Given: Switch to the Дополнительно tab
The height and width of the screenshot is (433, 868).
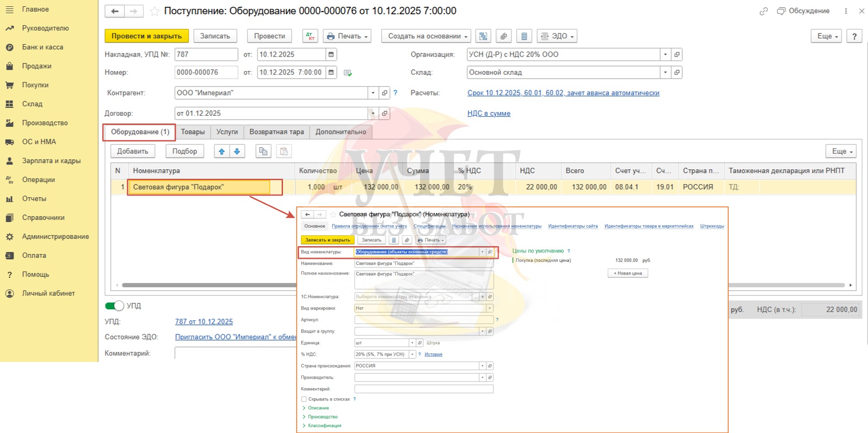Looking at the screenshot, I should [340, 132].
